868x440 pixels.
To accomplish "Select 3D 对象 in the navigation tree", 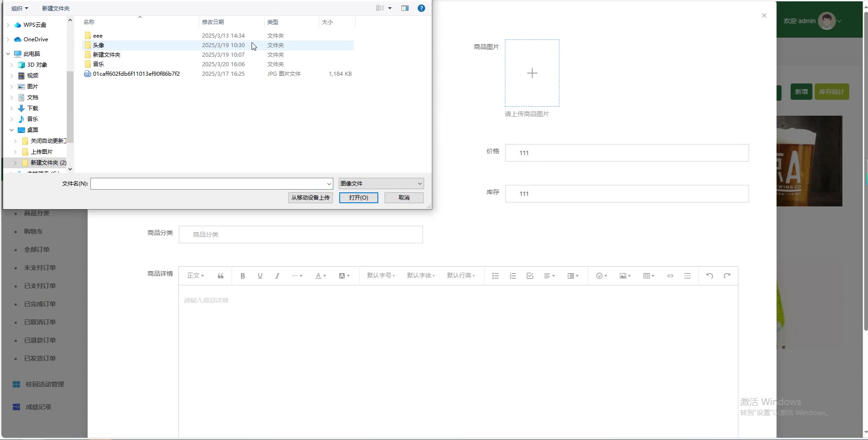I will (37, 65).
